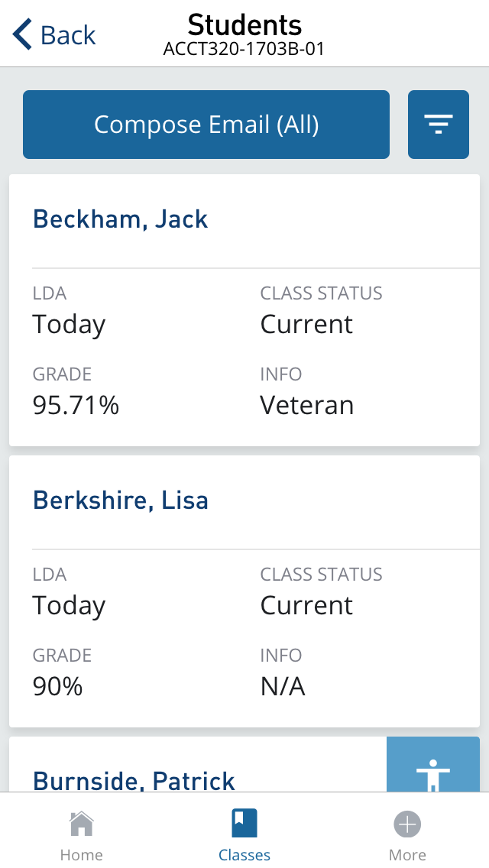Switch to the Classes tab label
The image size is (489, 868).
[x=244, y=855]
